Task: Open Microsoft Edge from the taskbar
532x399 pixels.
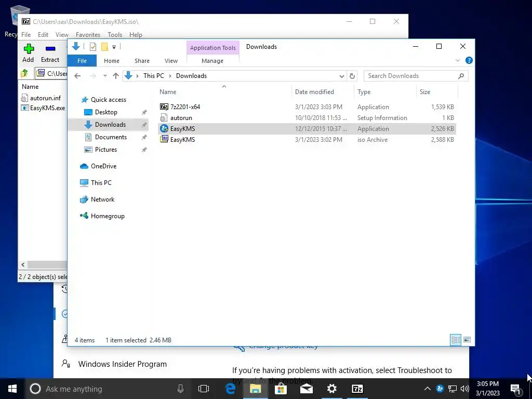Action: tap(230, 389)
